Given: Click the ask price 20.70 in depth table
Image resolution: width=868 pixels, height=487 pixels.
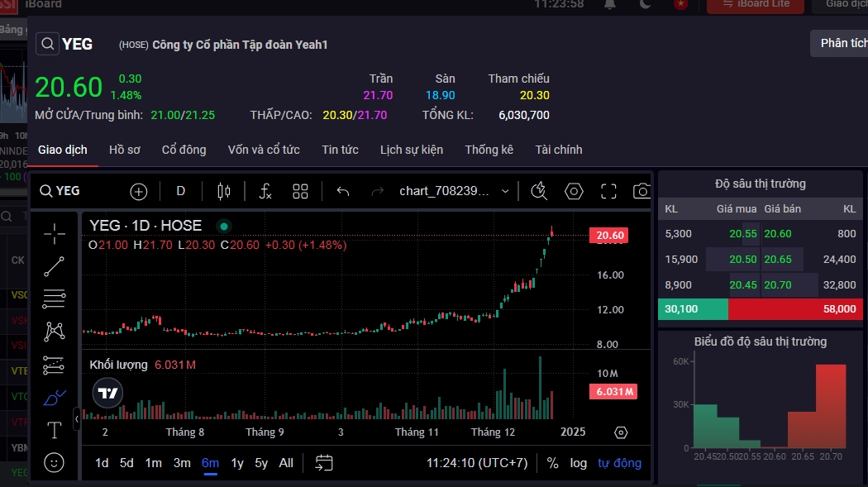Looking at the screenshot, I should click(x=778, y=285).
